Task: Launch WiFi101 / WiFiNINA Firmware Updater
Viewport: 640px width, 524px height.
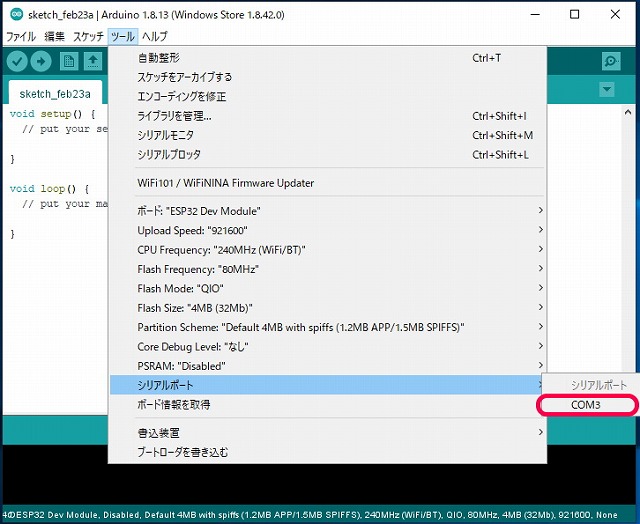Action: pos(327,183)
